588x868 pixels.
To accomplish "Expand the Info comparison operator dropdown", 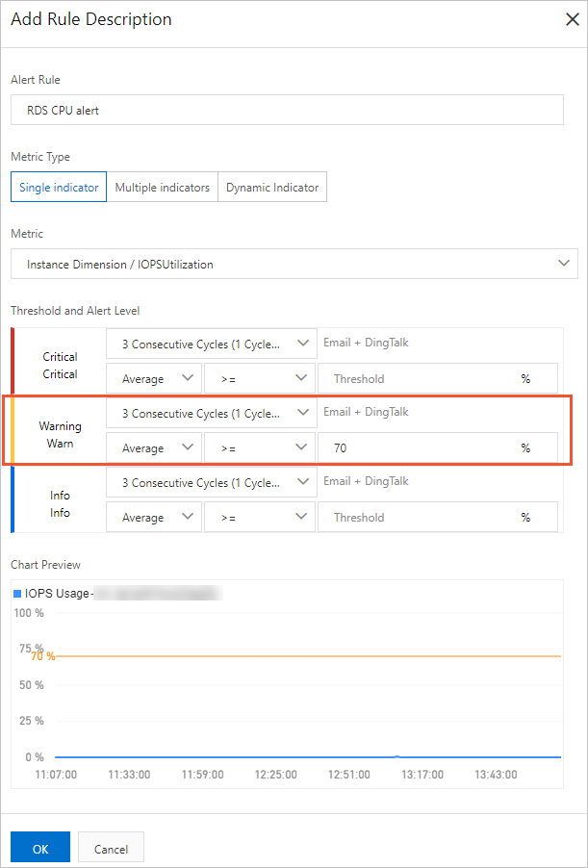I will click(x=260, y=517).
